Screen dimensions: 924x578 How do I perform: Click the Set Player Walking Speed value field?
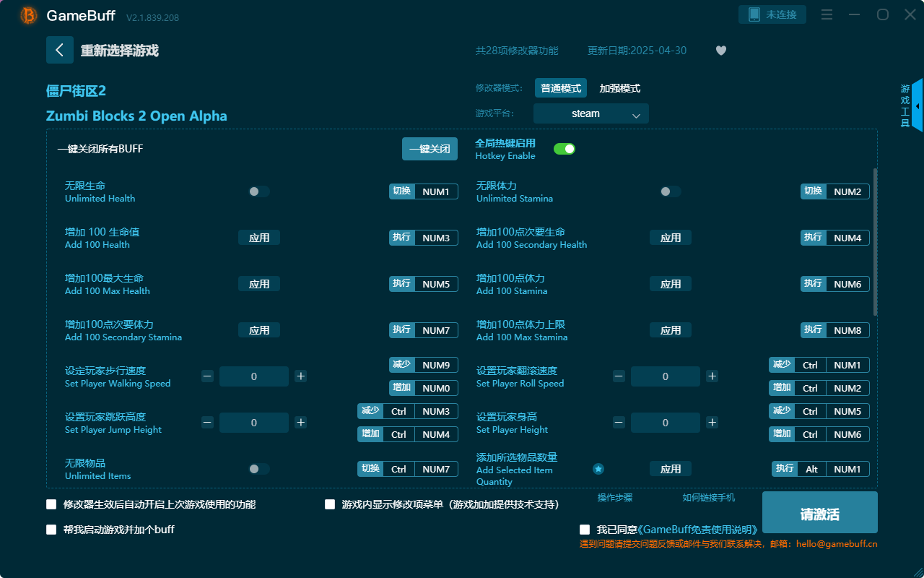(x=253, y=376)
